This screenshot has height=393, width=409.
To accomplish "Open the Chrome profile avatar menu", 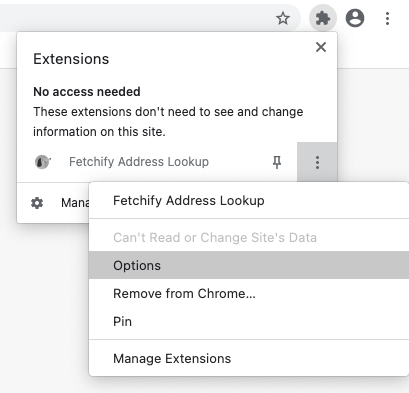I will [355, 18].
